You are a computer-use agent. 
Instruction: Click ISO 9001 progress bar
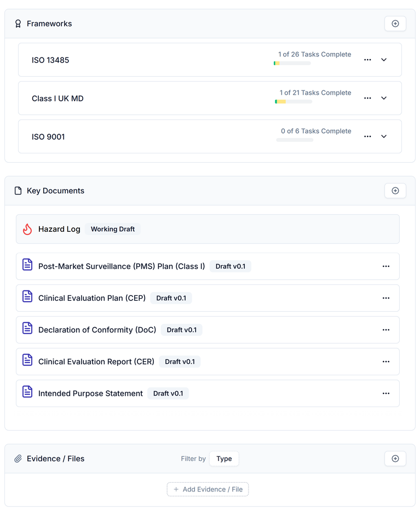(295, 140)
